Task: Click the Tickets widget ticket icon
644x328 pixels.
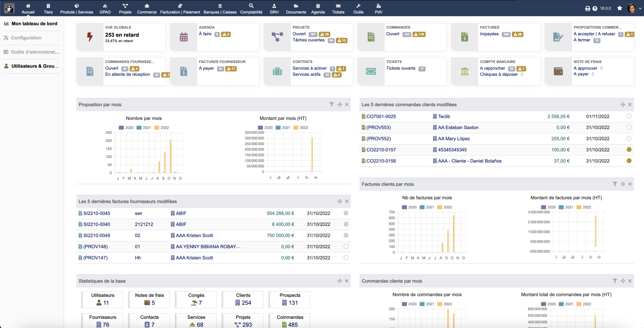Action: click(371, 71)
